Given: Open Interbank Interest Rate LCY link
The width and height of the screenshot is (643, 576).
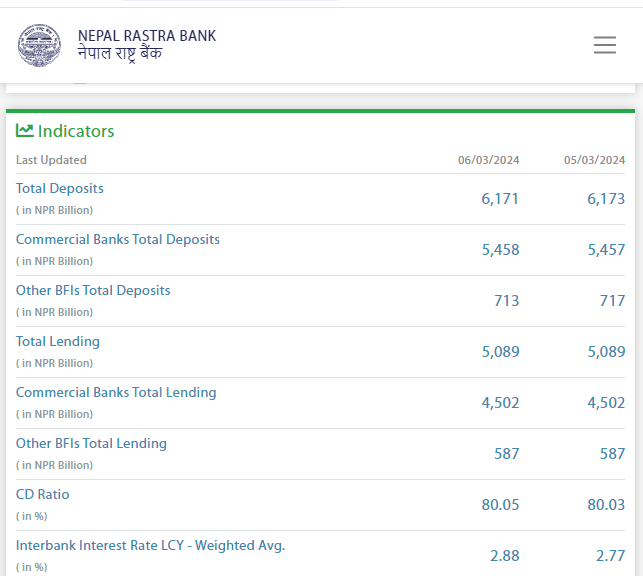Looking at the screenshot, I should [x=150, y=545].
